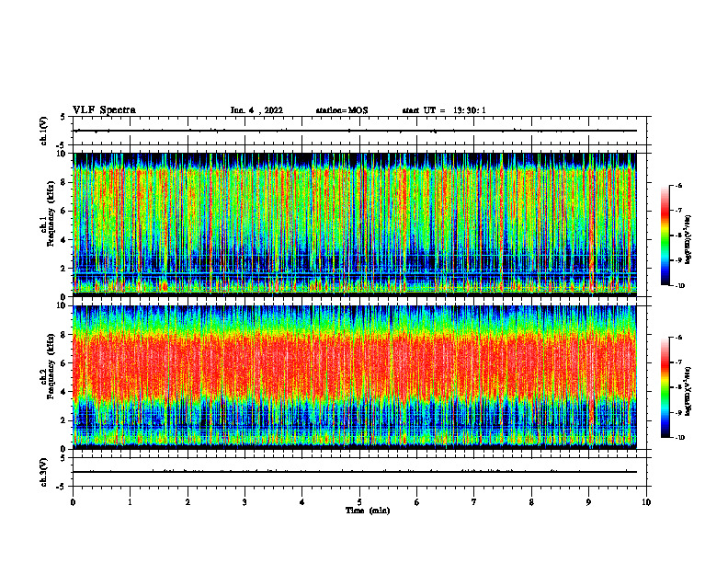Click time axis tick label "0"
This screenshot has width=728, height=563.
[73, 502]
